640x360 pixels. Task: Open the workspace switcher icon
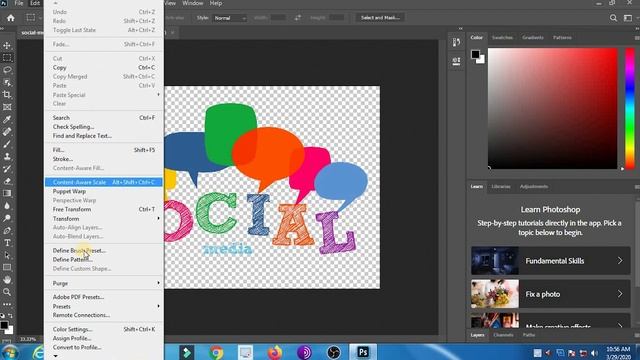628,18
